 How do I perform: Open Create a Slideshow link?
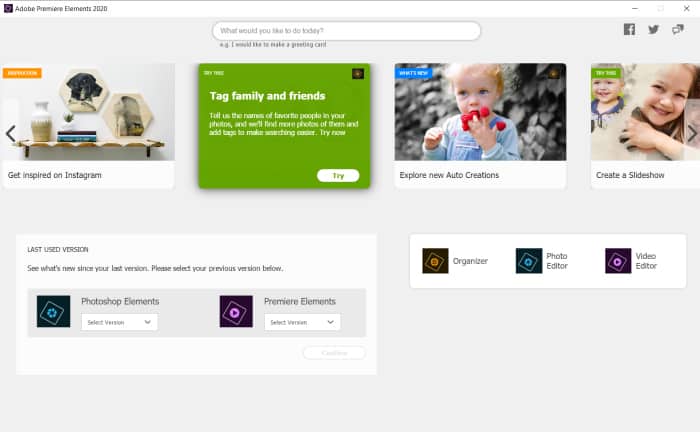tap(630, 175)
